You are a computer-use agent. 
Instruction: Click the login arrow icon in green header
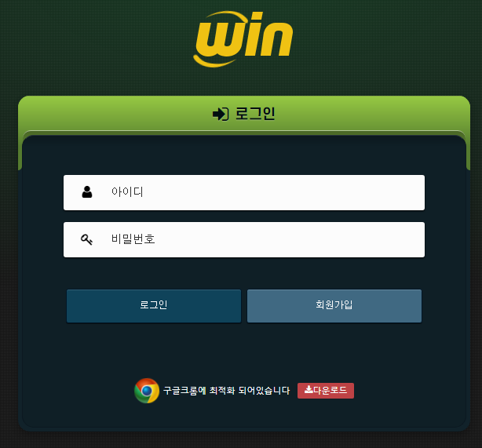click(221, 115)
